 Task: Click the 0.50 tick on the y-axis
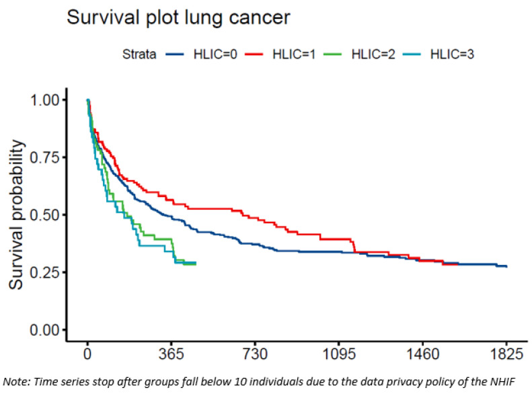(45, 215)
